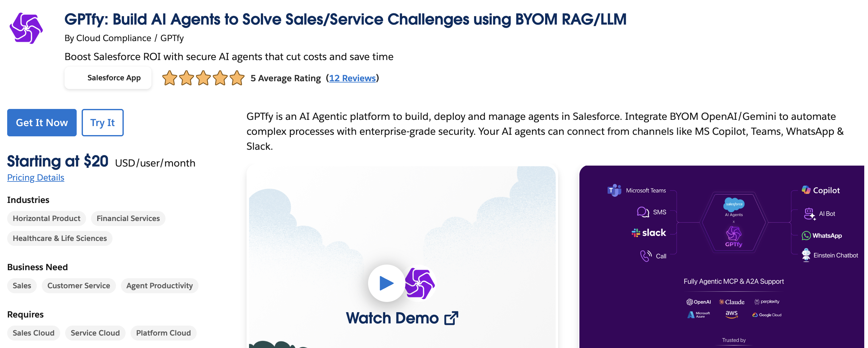This screenshot has width=868, height=348.
Task: Click the Copilot icon in diagram
Action: pyautogui.click(x=806, y=190)
